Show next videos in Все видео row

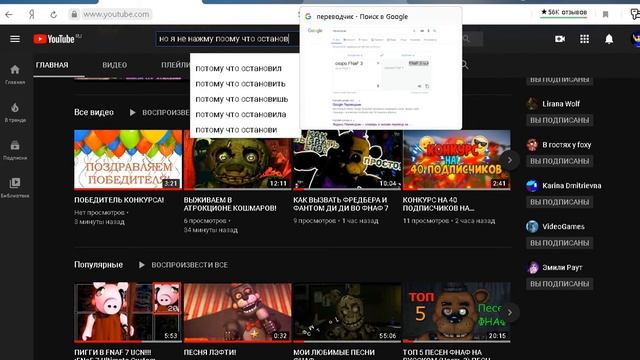510,160
